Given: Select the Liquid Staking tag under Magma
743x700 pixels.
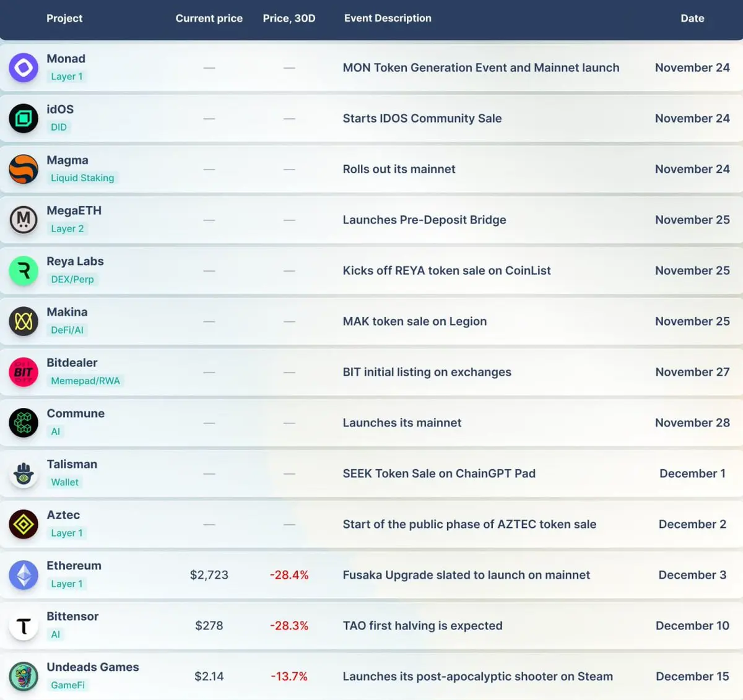Looking at the screenshot, I should [82, 178].
